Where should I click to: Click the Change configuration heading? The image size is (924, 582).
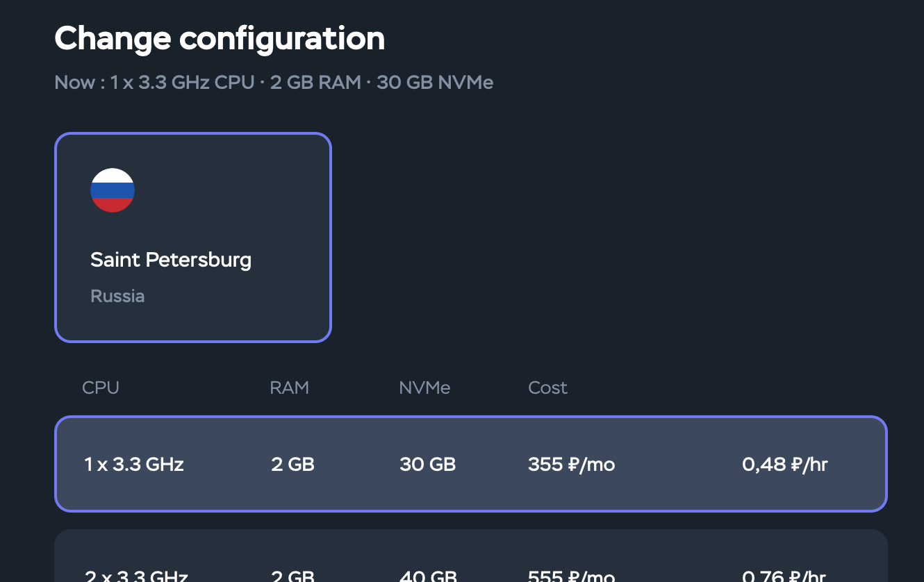coord(220,38)
